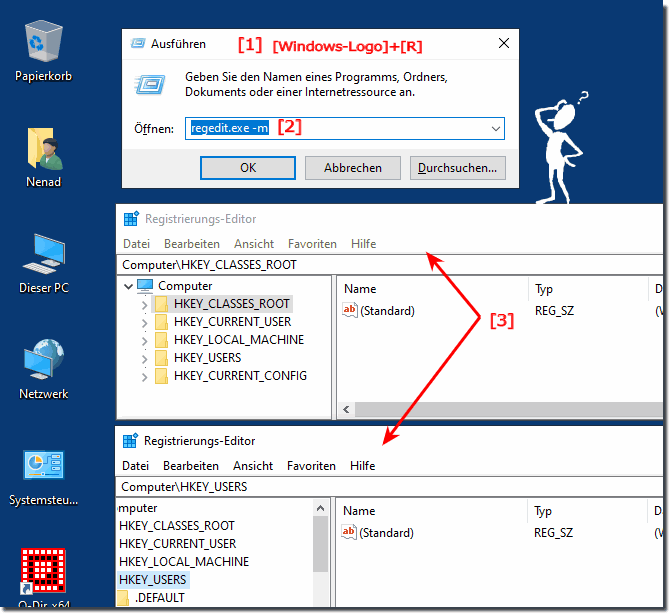Click HKEY_LOCAL_MACHINE folder icon in upper editor
Screen dimensions: 670x614
161,340
